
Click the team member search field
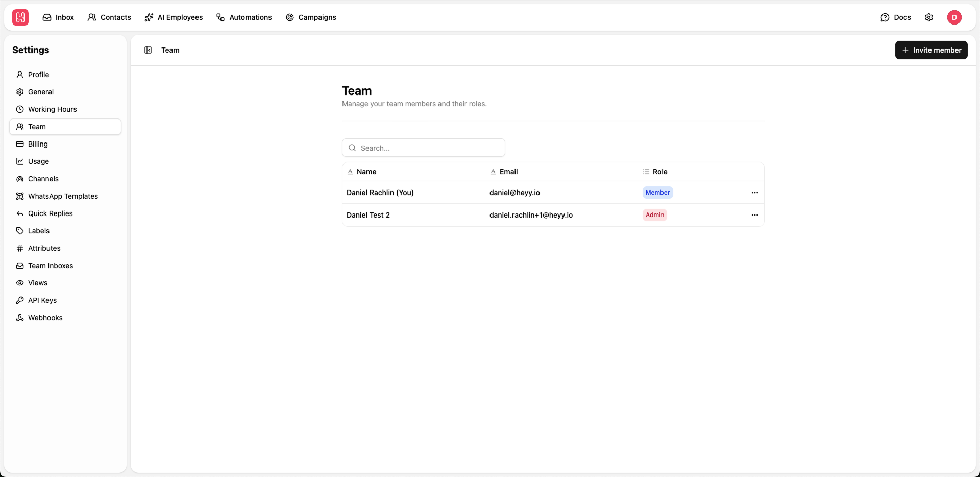423,148
